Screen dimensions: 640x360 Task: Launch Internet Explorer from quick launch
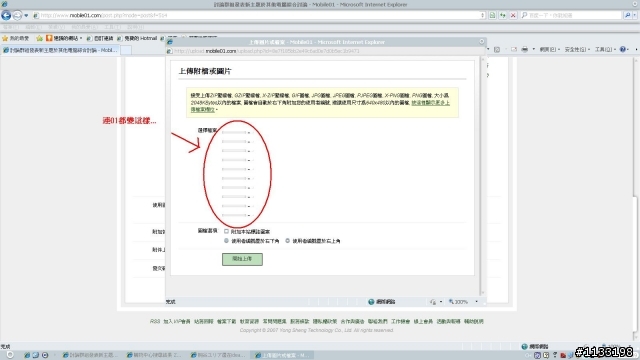coord(27,355)
